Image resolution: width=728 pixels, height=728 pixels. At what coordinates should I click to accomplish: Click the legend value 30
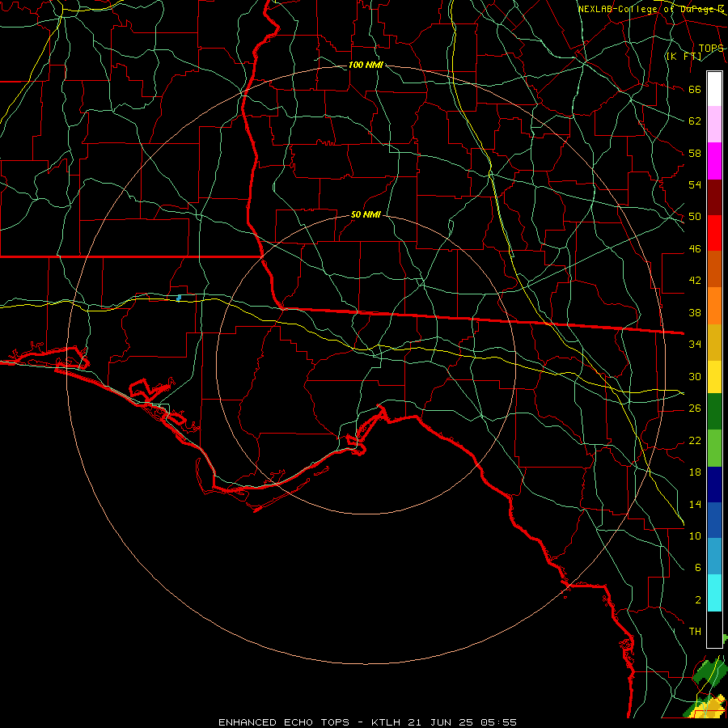(x=695, y=376)
